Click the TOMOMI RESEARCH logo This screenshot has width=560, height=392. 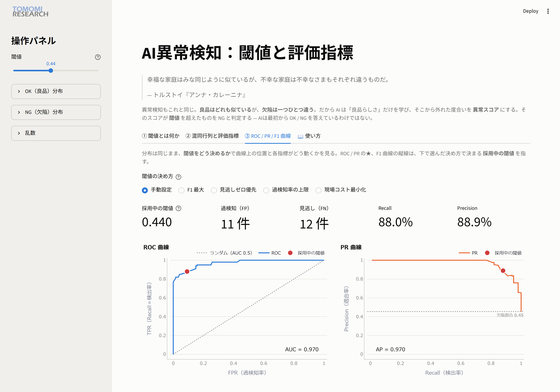30,11
